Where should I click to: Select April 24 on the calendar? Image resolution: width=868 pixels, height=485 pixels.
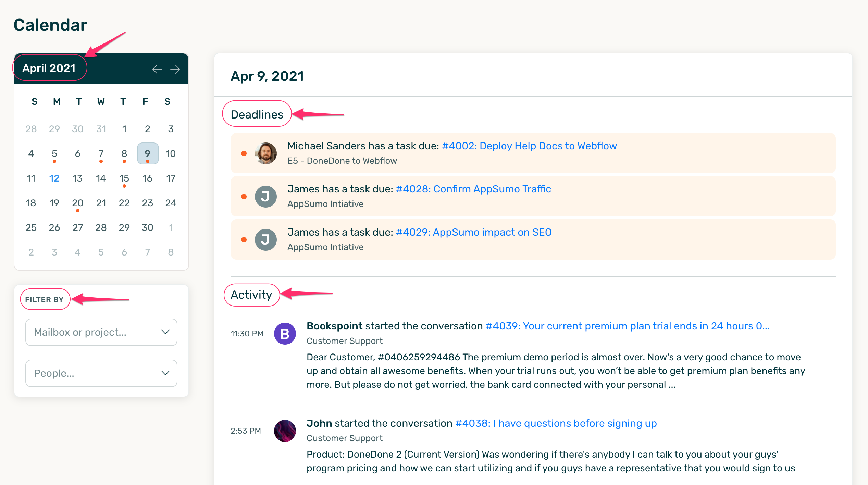tap(171, 203)
